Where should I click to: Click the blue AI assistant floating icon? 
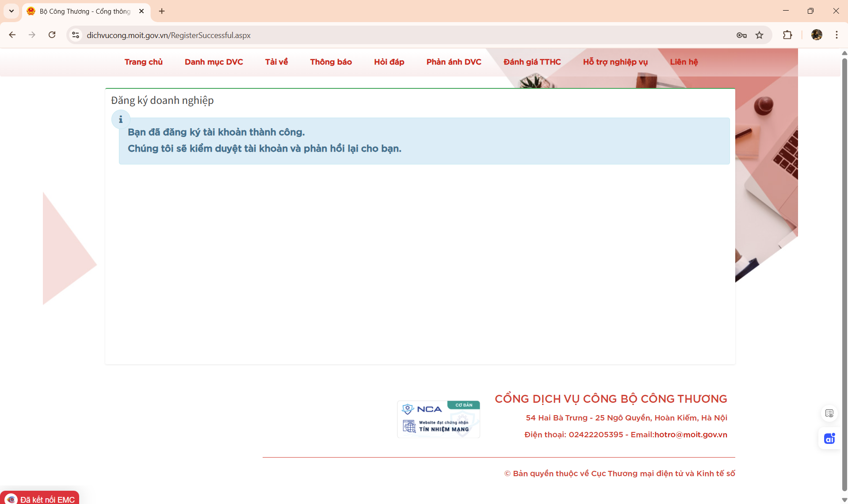(829, 439)
